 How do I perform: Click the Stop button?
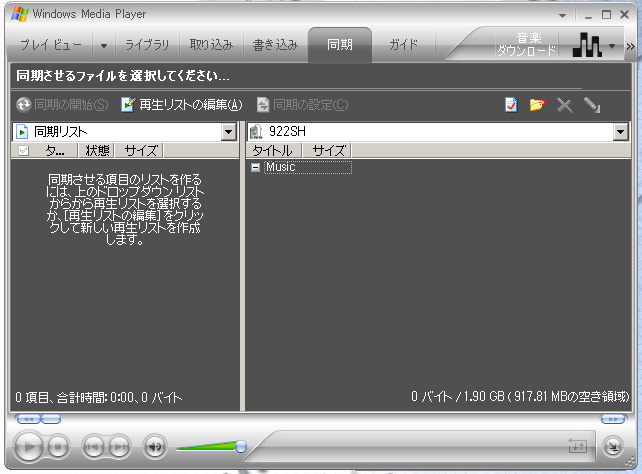coord(58,447)
